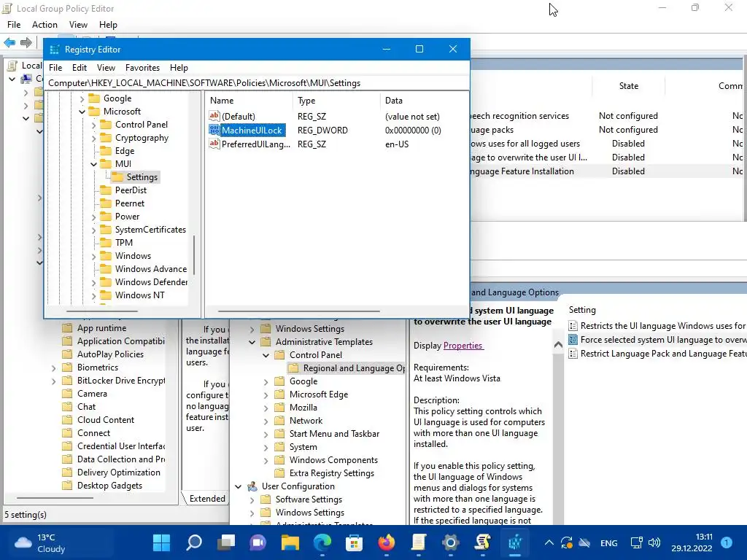Open the Favorites menu in Registry Editor
Image resolution: width=747 pixels, height=560 pixels.
point(142,68)
